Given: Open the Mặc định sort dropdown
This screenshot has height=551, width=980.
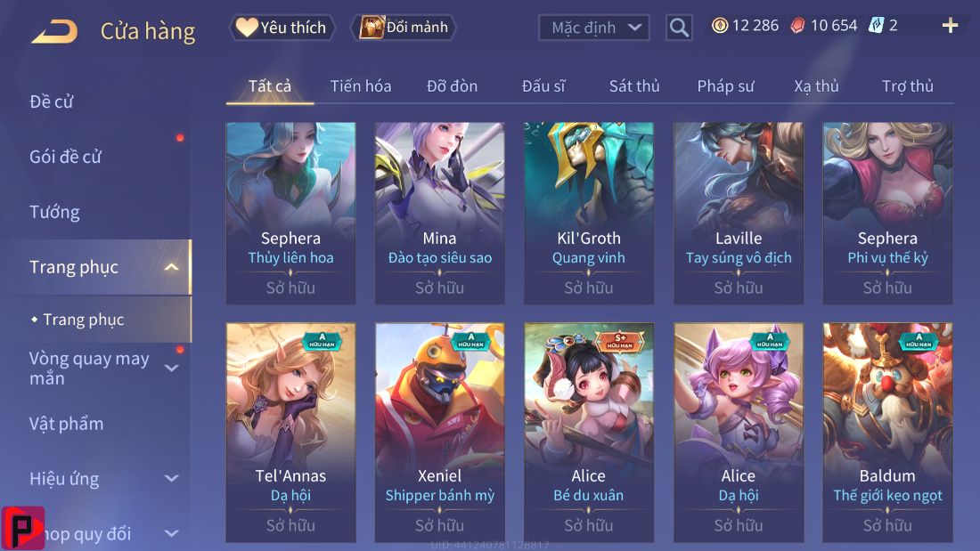Looking at the screenshot, I should click(x=593, y=28).
